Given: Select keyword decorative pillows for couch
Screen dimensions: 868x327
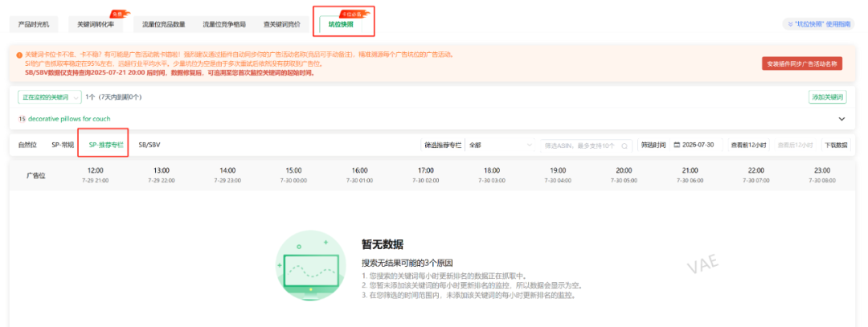Looking at the screenshot, I should click(69, 118).
